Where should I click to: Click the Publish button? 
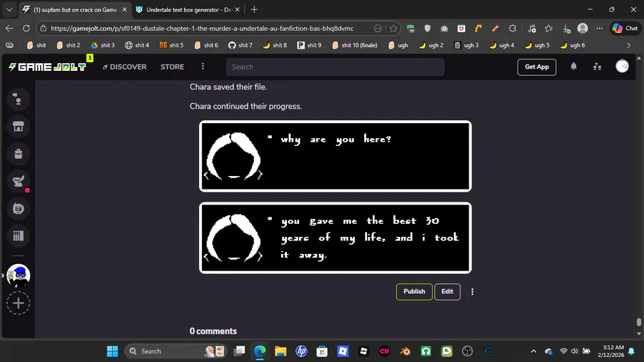pos(414,291)
